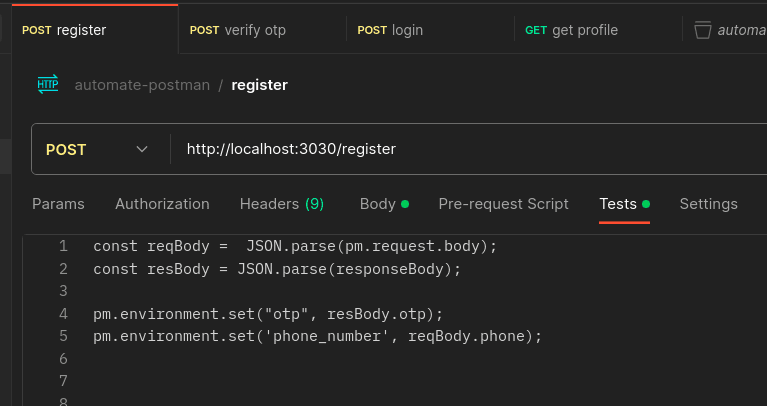
Task: Open the Headers (9) tab
Action: (x=282, y=204)
